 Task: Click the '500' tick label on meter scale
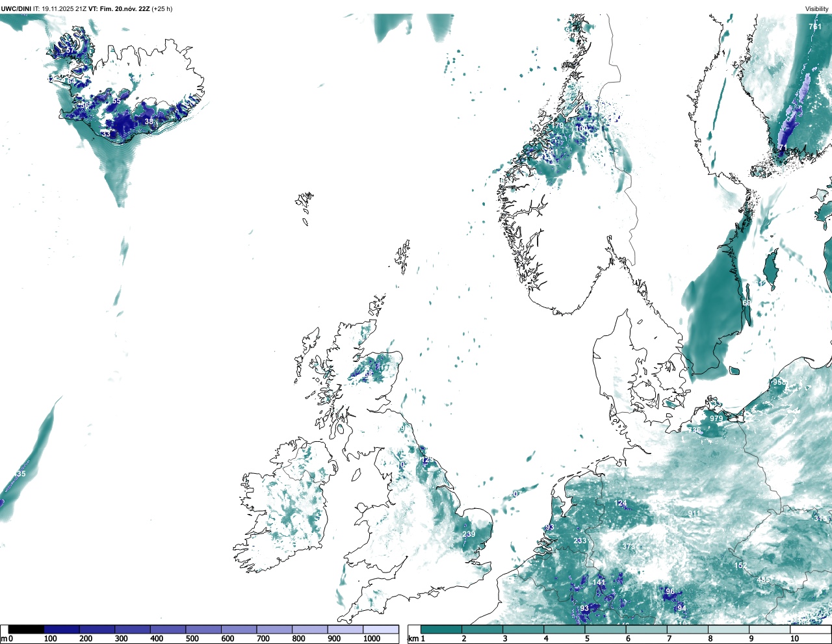(192, 639)
